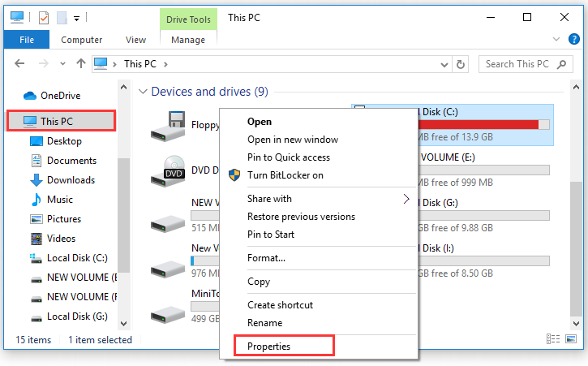588x366 pixels.
Task: Open the address bar history dropdown
Action: [444, 65]
